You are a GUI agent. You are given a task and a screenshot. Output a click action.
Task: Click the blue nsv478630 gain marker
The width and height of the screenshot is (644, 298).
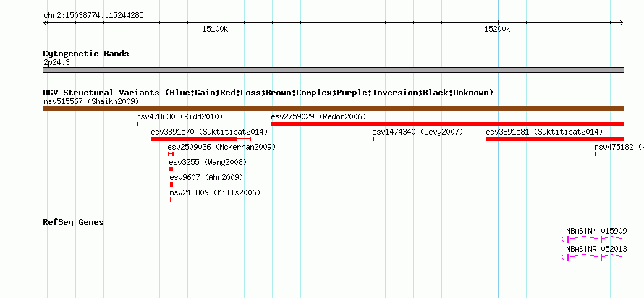(137, 124)
